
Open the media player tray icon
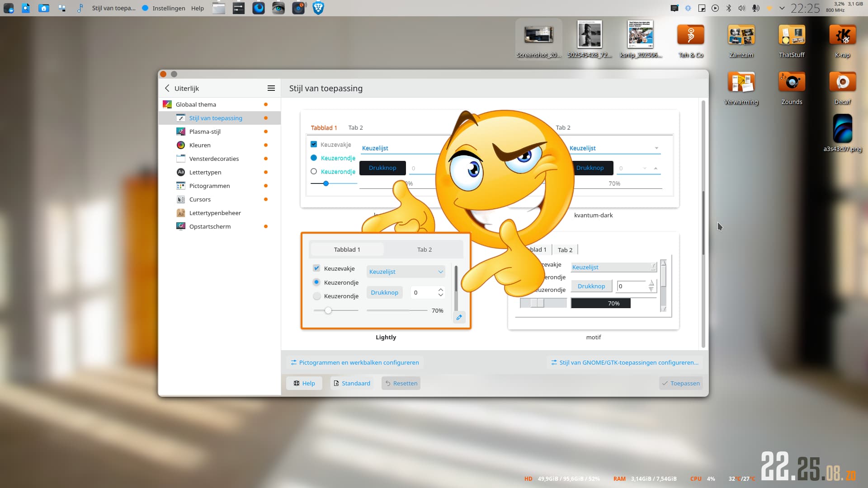tap(715, 8)
